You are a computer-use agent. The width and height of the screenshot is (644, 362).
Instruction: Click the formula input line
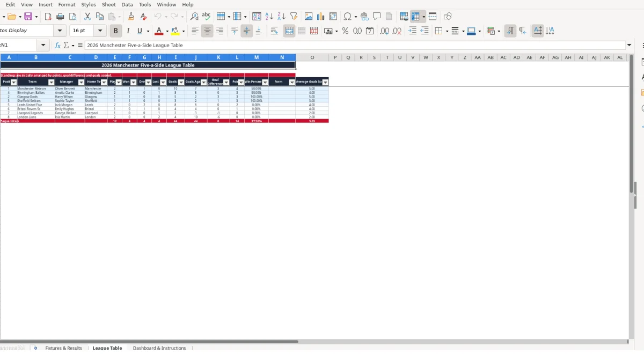pos(355,46)
